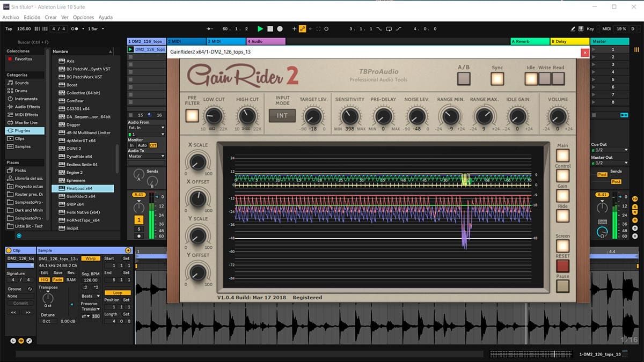Image resolution: width=644 pixels, height=362 pixels.
Task: Open the quantization 1 Bar dropdown
Action: coord(96,28)
